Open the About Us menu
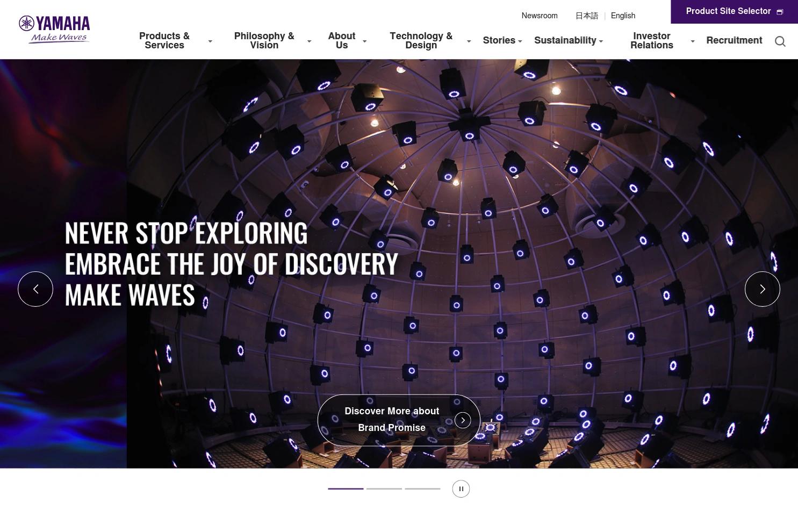 pos(342,41)
